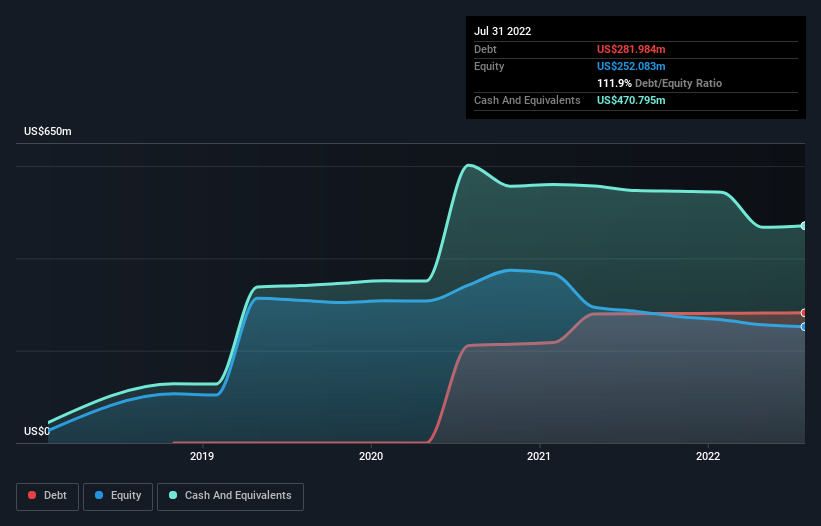
Task: Click the Debt row label in tooltip
Action: tap(485, 49)
